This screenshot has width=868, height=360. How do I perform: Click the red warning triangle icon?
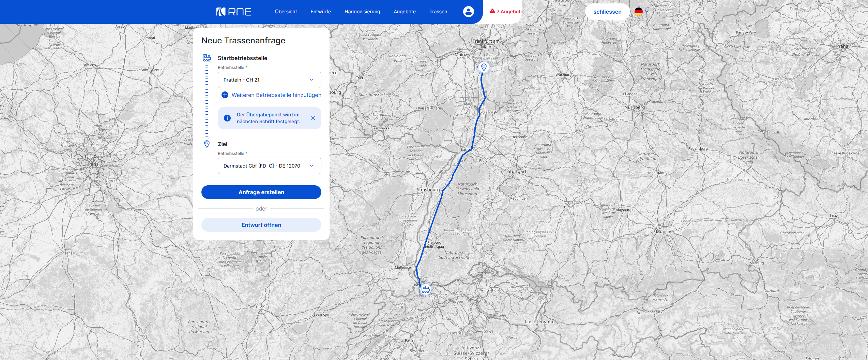pyautogui.click(x=492, y=11)
